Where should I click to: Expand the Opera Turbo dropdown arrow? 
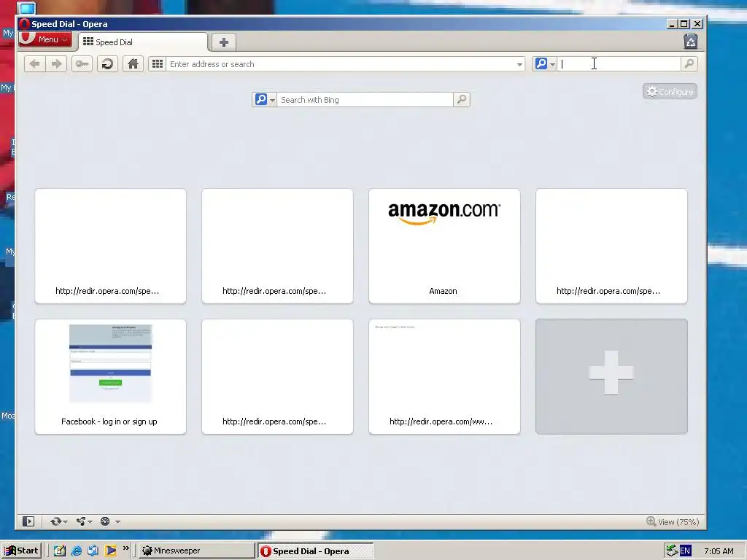point(117,522)
